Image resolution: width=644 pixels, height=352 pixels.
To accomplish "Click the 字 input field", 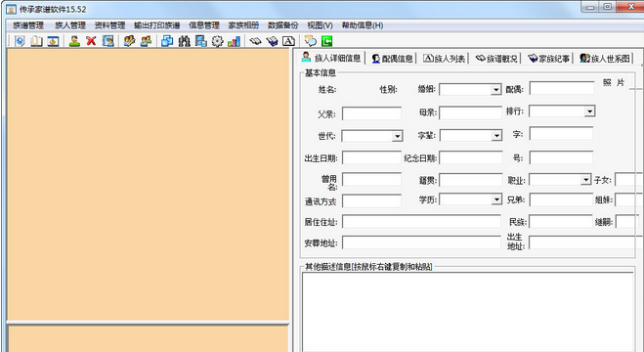I will pyautogui.click(x=561, y=134).
